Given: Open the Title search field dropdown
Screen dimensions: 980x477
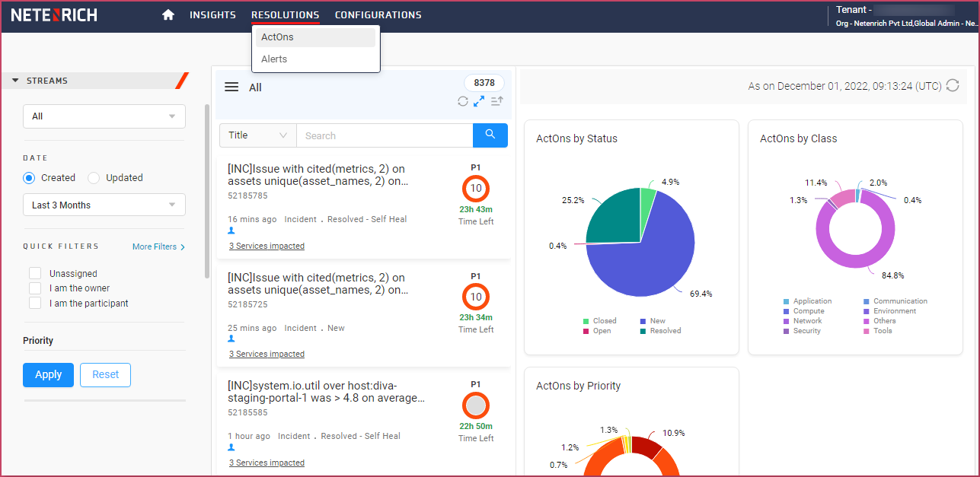Looking at the screenshot, I should 257,135.
